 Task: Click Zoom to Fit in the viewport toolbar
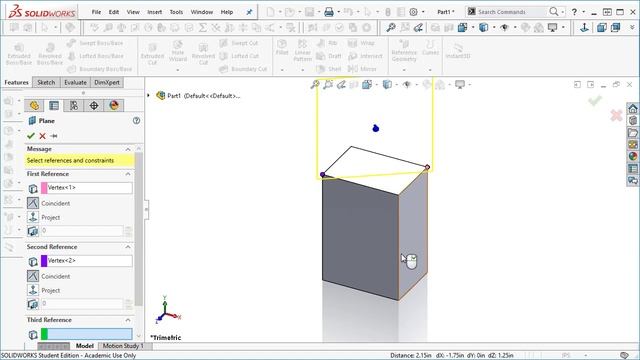click(x=315, y=84)
